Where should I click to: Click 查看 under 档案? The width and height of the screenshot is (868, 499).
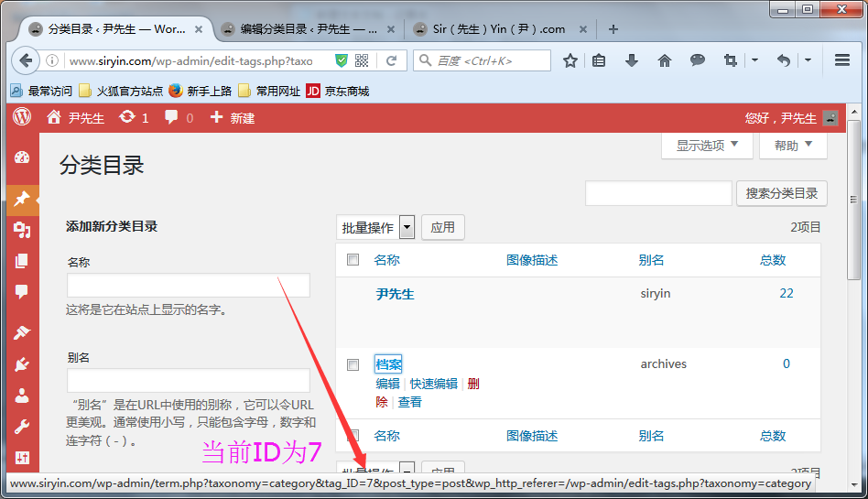pyautogui.click(x=409, y=402)
